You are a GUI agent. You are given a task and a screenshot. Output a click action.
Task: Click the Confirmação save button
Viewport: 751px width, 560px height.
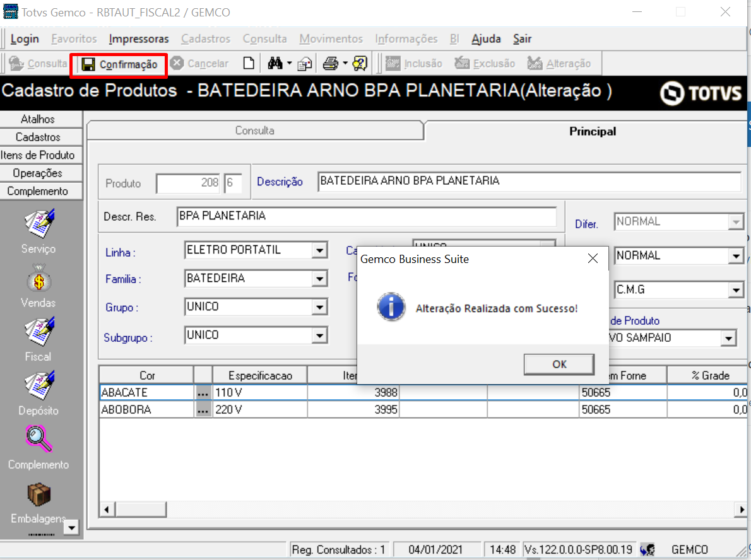pos(119,64)
